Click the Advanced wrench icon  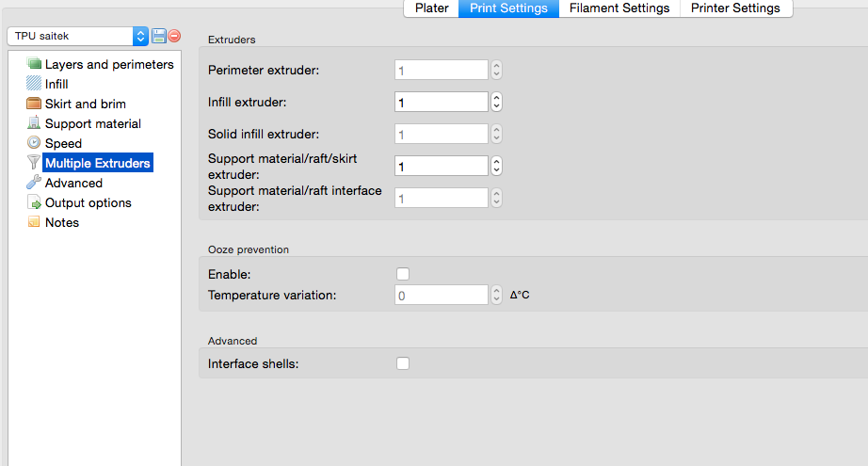(x=35, y=183)
